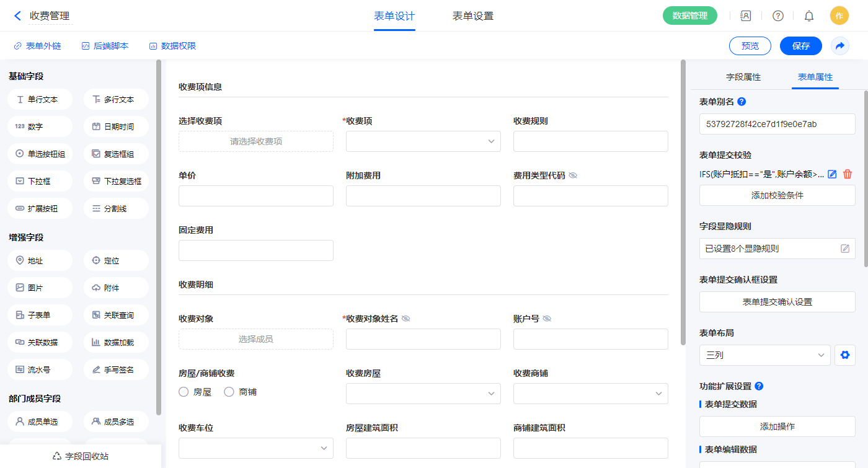868x468 pixels.
Task: Open the 表单布局 gear settings icon
Action: click(844, 355)
